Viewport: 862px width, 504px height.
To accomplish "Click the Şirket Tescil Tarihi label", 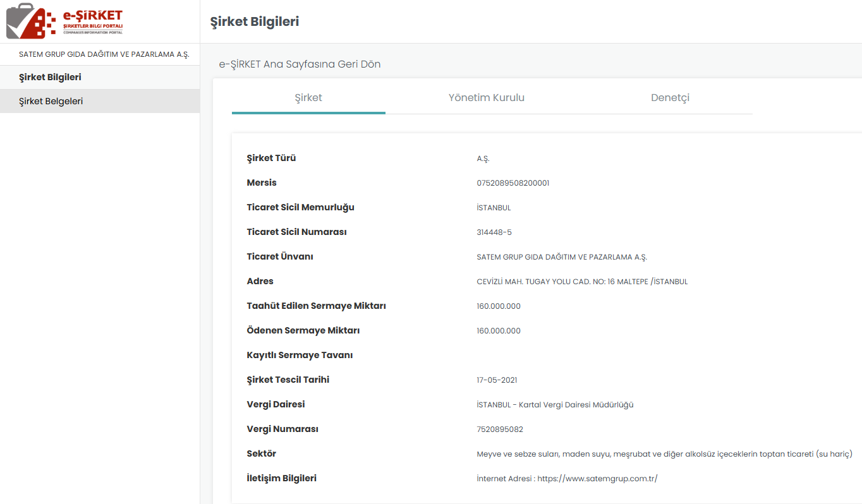I will click(x=288, y=380).
